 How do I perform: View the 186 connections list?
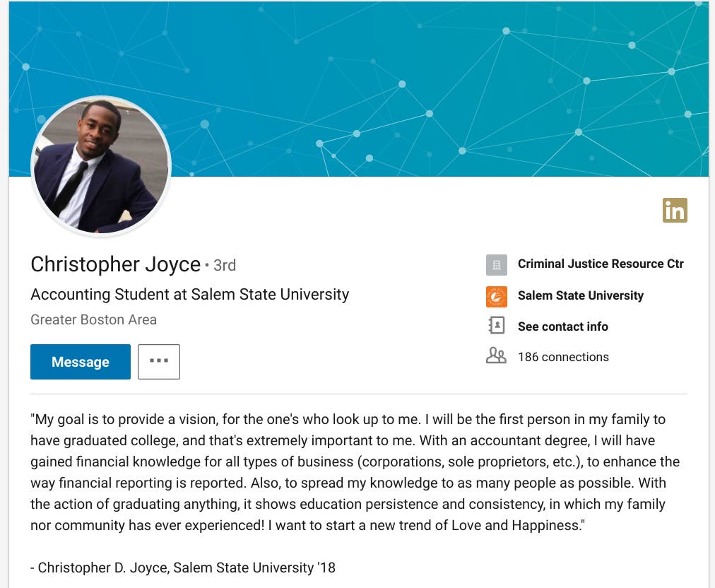[563, 357]
